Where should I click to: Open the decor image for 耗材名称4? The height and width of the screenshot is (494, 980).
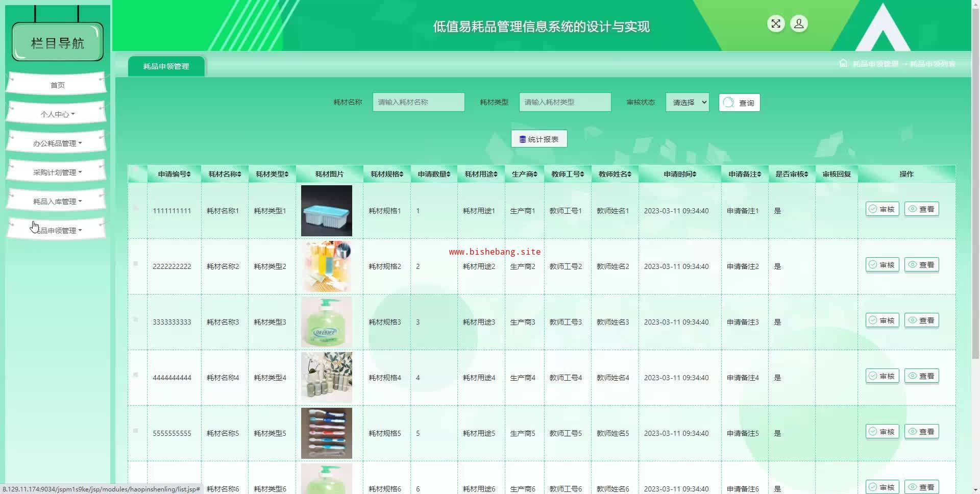pyautogui.click(x=327, y=378)
